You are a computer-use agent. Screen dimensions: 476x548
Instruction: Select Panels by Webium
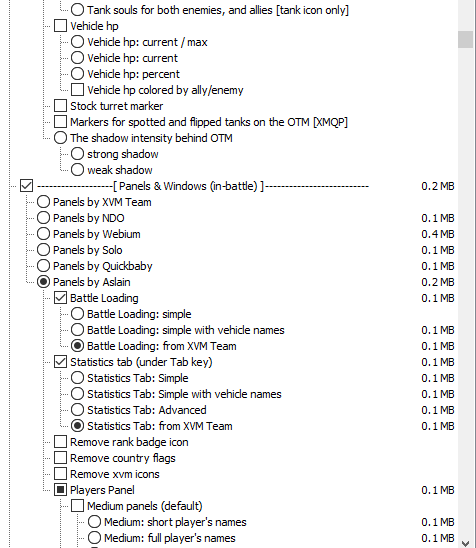tap(43, 234)
